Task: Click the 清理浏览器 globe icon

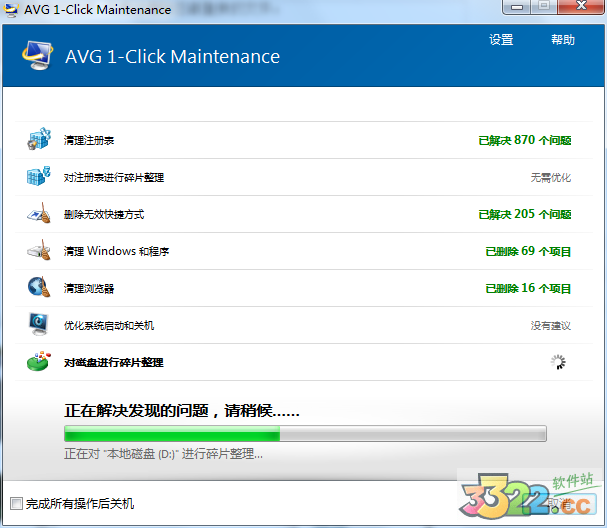Action: click(x=39, y=287)
